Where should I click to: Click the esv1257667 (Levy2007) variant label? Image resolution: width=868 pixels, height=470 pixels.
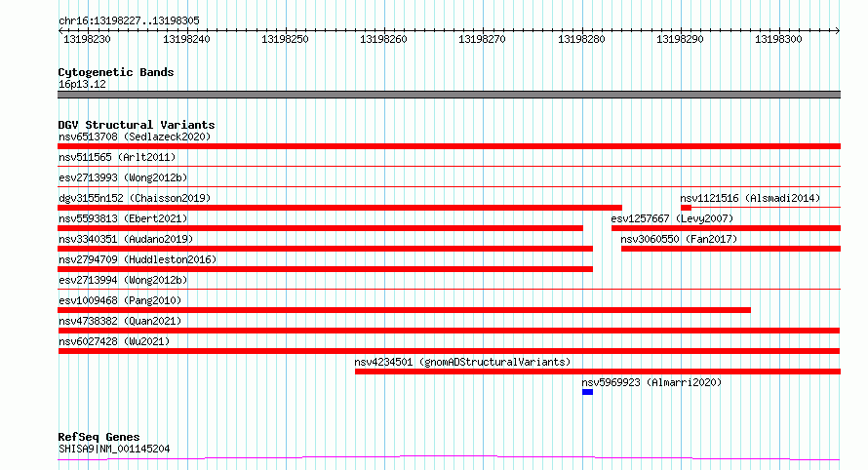pyautogui.click(x=672, y=218)
